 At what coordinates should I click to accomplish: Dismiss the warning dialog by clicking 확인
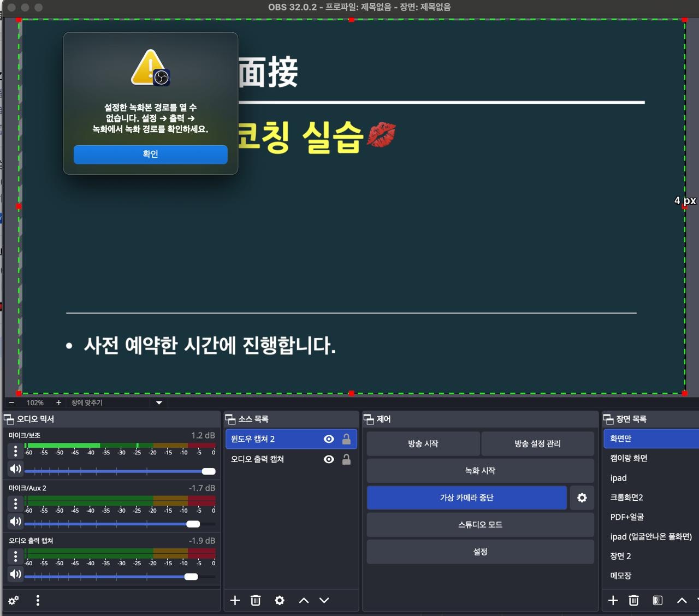tap(150, 155)
